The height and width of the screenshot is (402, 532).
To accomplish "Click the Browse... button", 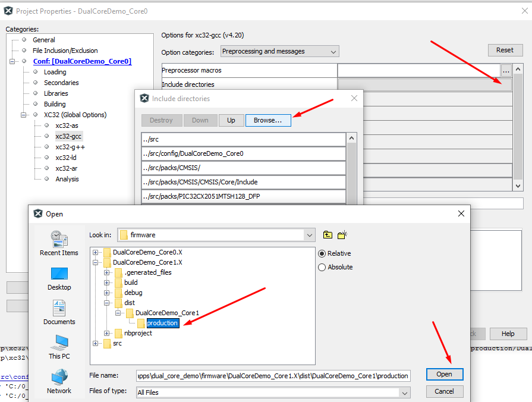I will click(x=267, y=120).
